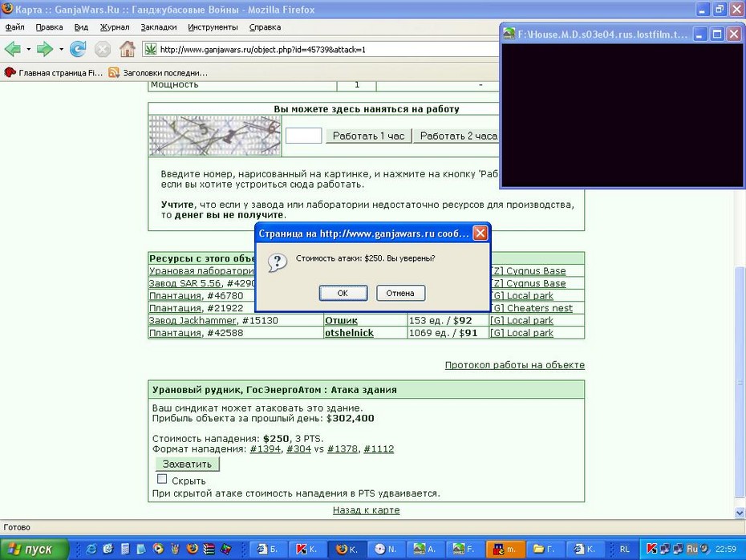
Task: Click the green Back arrow in Firefox
Action: pos(12,49)
